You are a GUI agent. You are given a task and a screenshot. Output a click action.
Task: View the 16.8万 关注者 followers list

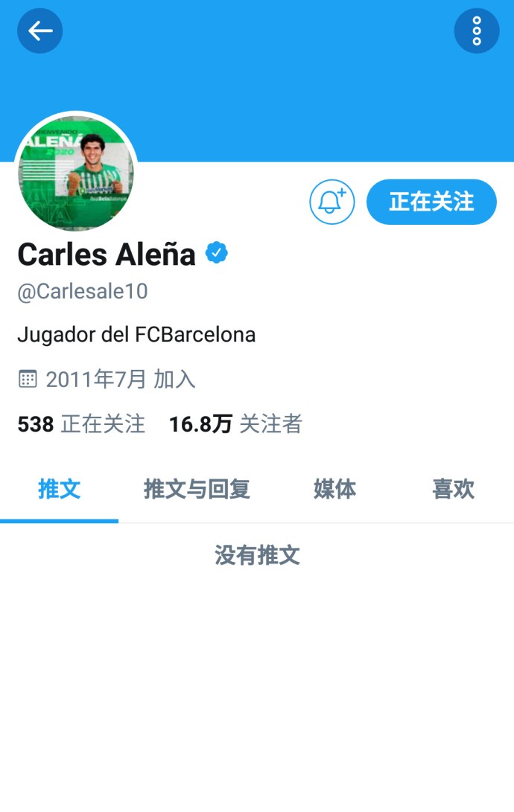[235, 424]
